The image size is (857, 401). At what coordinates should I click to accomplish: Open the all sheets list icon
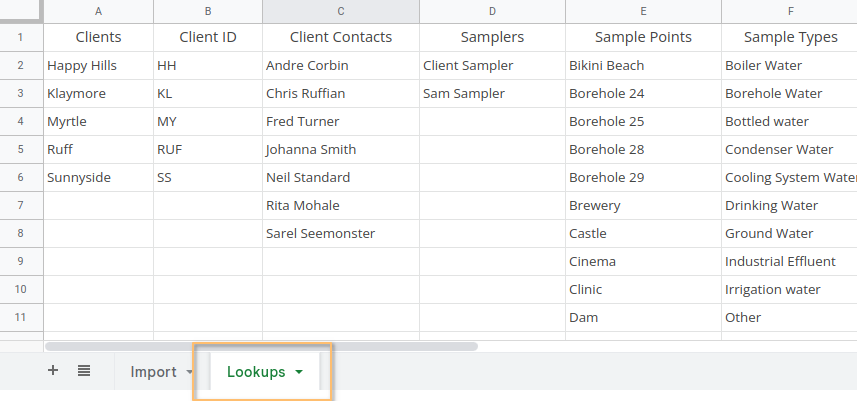pos(84,370)
